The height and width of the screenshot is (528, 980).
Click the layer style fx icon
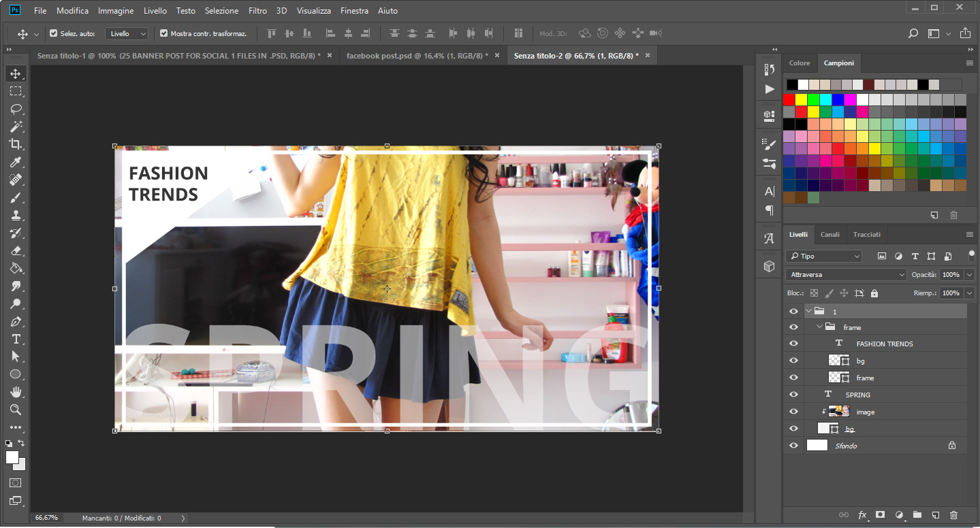862,515
